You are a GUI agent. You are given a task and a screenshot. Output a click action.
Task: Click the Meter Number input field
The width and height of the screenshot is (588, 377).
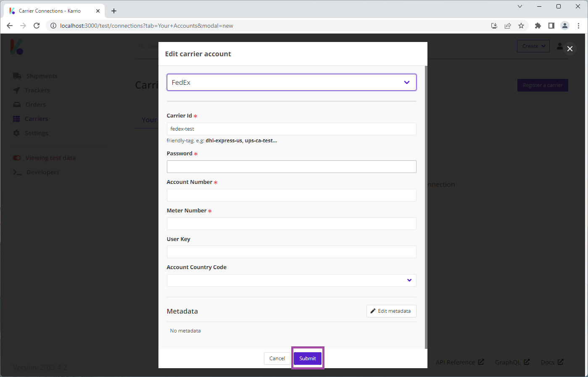(x=292, y=224)
